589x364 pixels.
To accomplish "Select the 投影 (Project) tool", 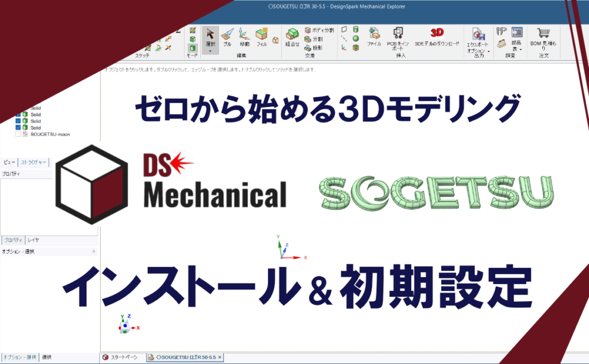I will (x=313, y=48).
